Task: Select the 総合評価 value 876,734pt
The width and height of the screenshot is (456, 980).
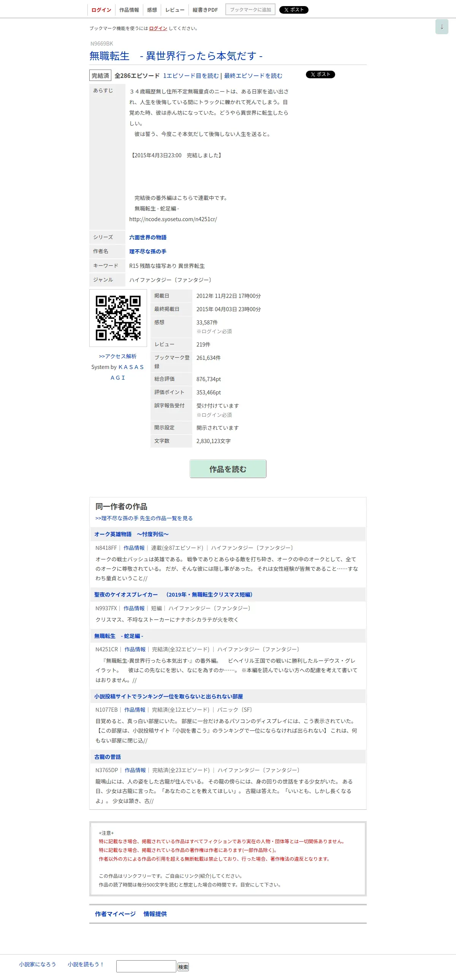Action: click(x=208, y=379)
